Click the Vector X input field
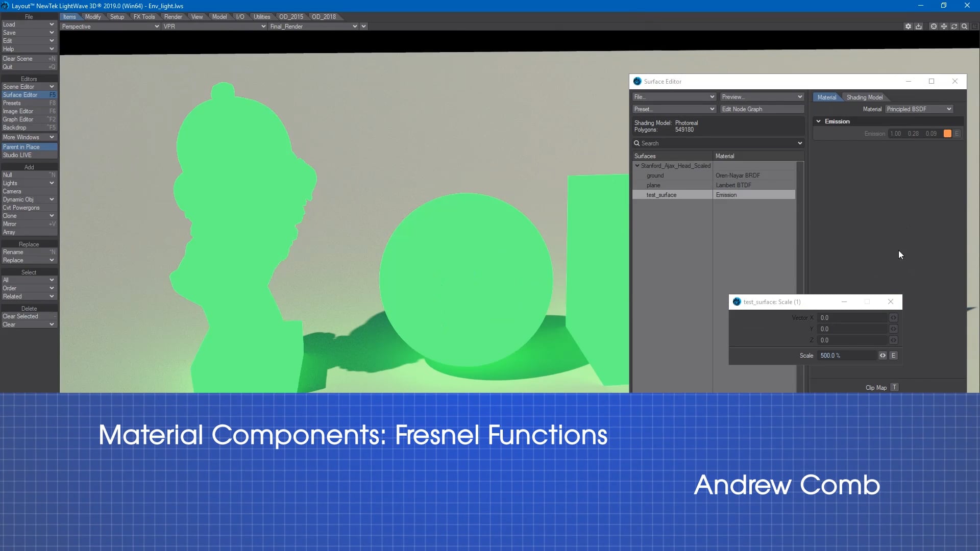The image size is (980, 551). coord(852,318)
